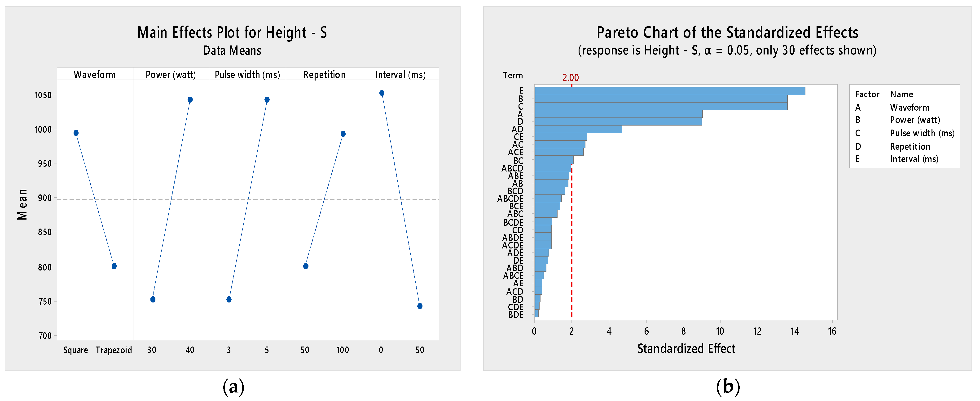Screen dimensions: 980x401
Task: Select the BDE term label
Action: [x=515, y=315]
